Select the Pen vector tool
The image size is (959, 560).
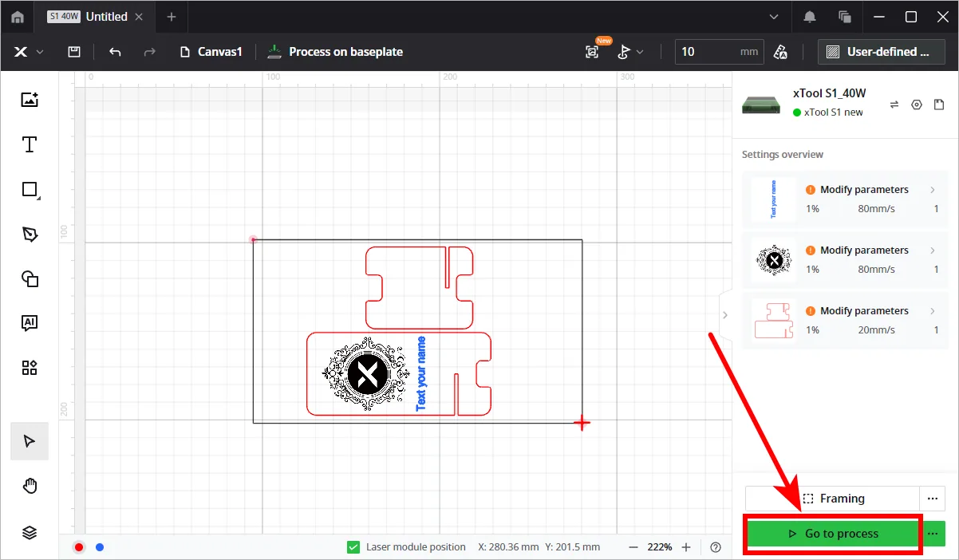pyautogui.click(x=30, y=234)
